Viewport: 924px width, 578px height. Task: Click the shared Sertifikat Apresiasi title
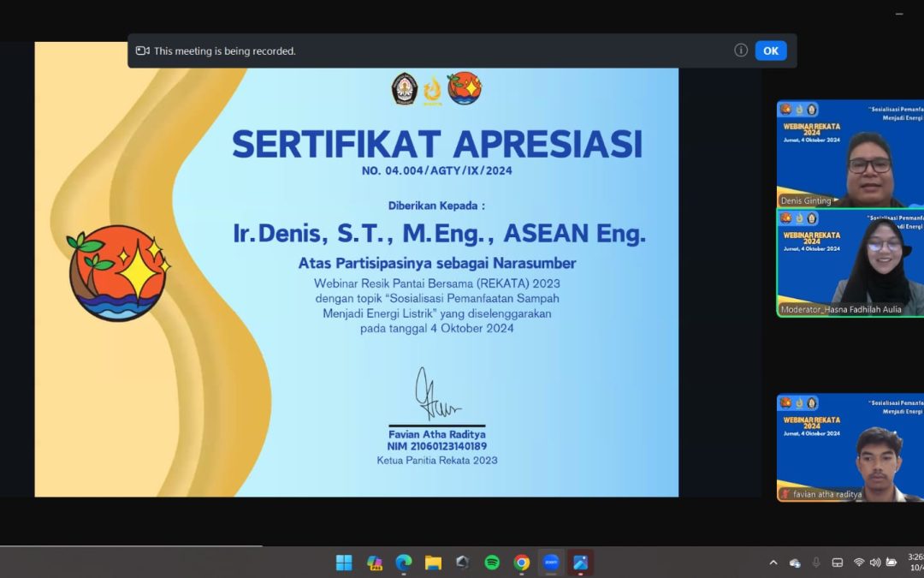(x=436, y=144)
